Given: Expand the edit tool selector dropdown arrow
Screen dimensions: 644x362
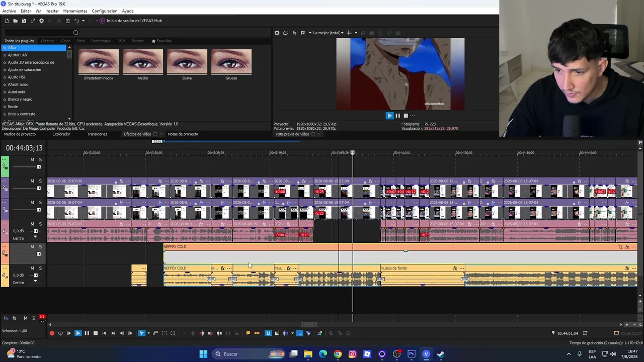Looking at the screenshot, I should point(148,333).
